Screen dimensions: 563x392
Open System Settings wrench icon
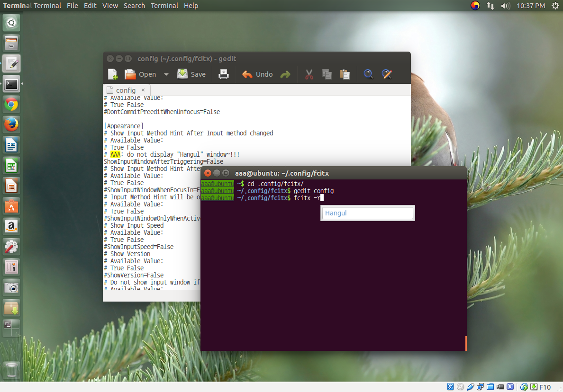click(11, 247)
